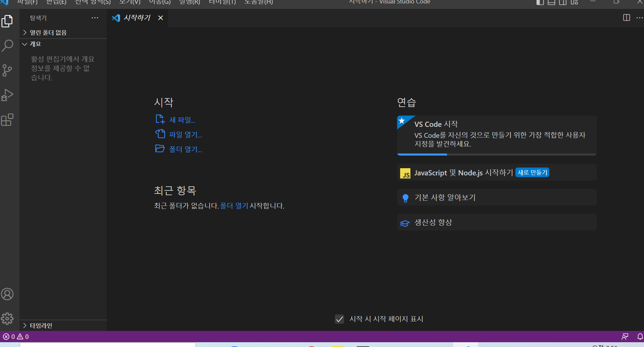The height and width of the screenshot is (347, 644).
Task: Click the 시작 heading
Action: [164, 102]
